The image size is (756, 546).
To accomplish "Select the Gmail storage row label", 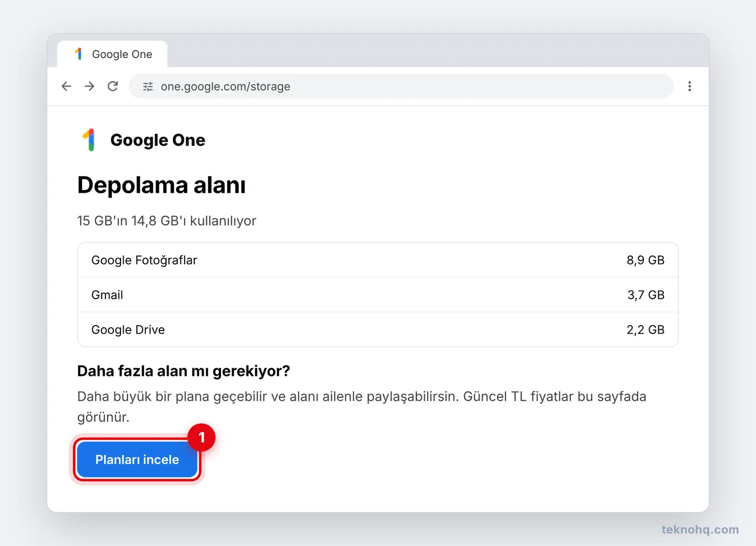I will click(107, 295).
